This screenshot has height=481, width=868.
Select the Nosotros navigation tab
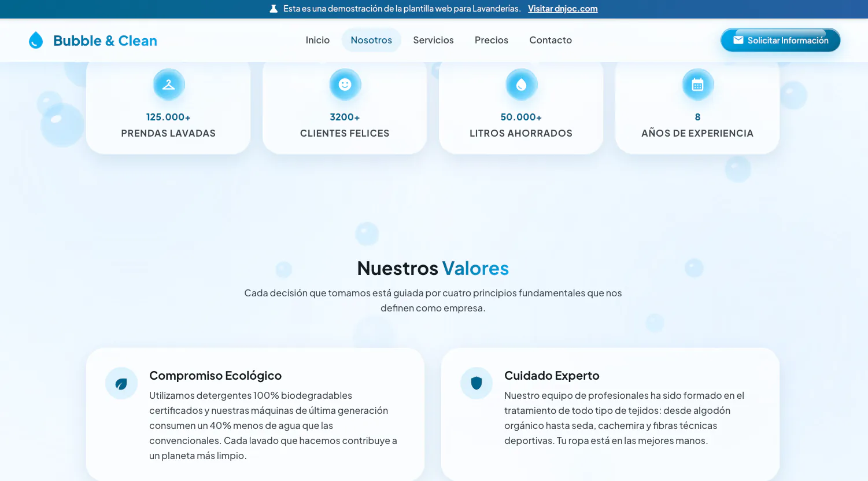pyautogui.click(x=371, y=40)
